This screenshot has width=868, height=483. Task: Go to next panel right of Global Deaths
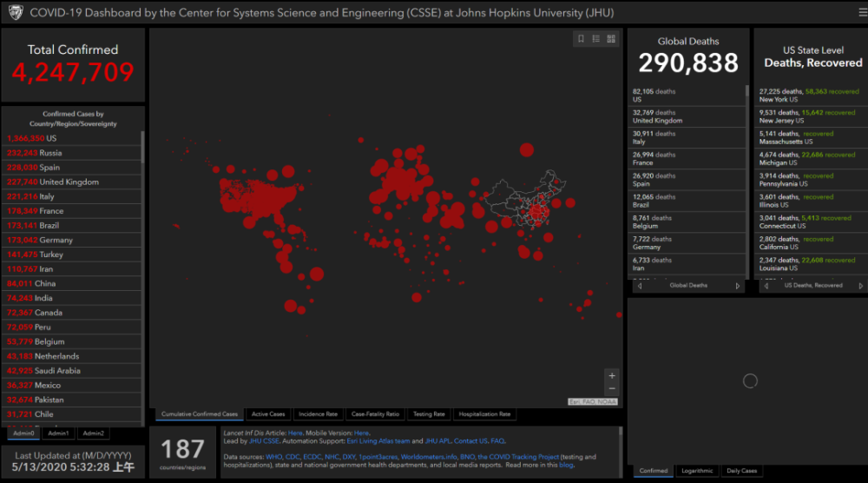tap(737, 286)
